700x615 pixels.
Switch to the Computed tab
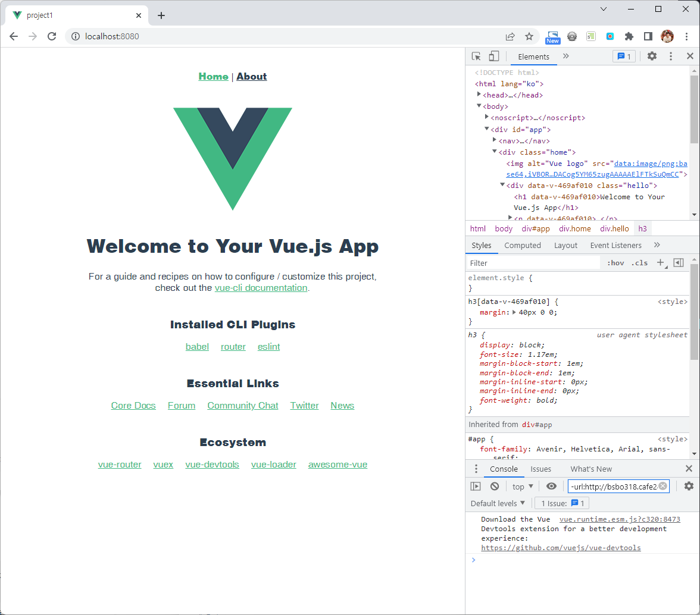pos(523,245)
